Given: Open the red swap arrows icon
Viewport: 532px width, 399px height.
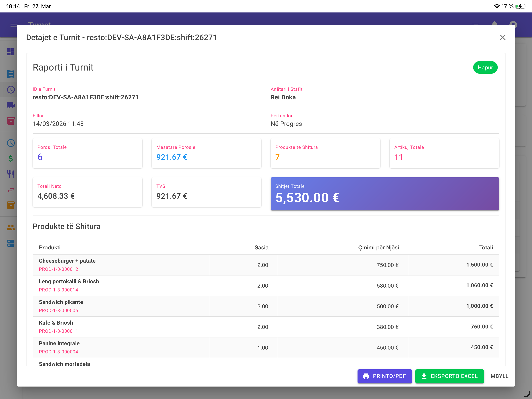Looking at the screenshot, I should tap(11, 190).
